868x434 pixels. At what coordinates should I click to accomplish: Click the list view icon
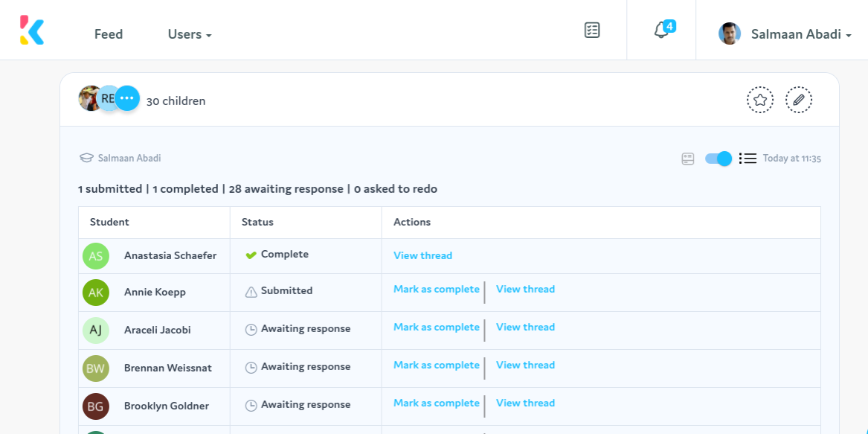click(748, 159)
